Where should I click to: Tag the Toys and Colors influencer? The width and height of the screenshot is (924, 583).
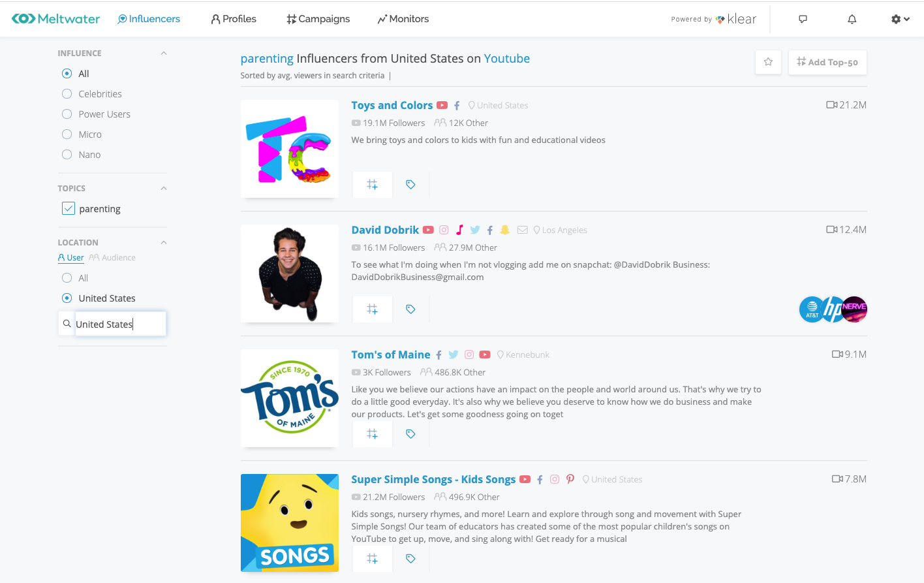(x=411, y=184)
